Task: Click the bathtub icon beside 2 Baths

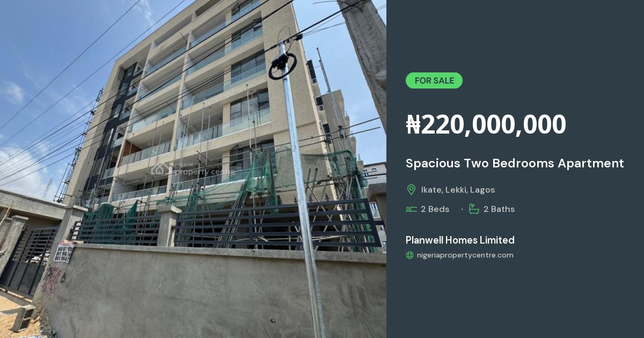Action: (474, 209)
